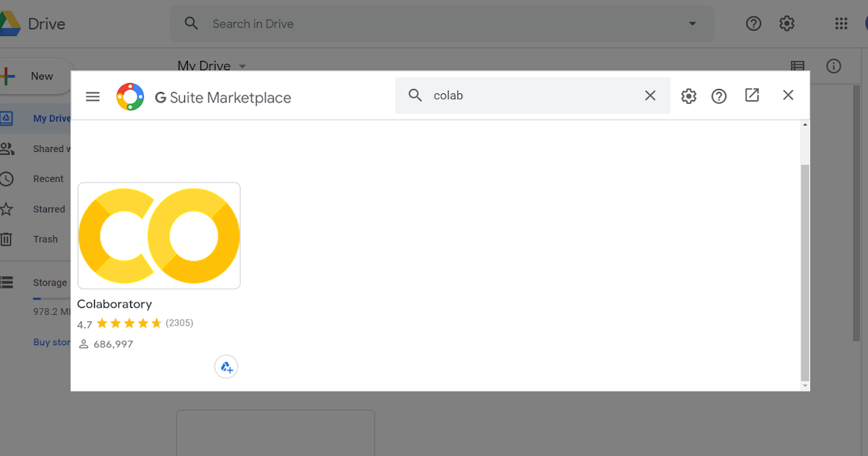Expand the My Drive dropdown arrow
This screenshot has height=456, width=868.
tap(242, 65)
